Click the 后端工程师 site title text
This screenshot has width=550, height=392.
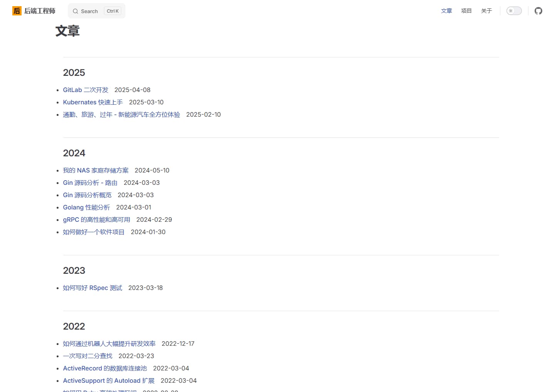[x=40, y=11]
